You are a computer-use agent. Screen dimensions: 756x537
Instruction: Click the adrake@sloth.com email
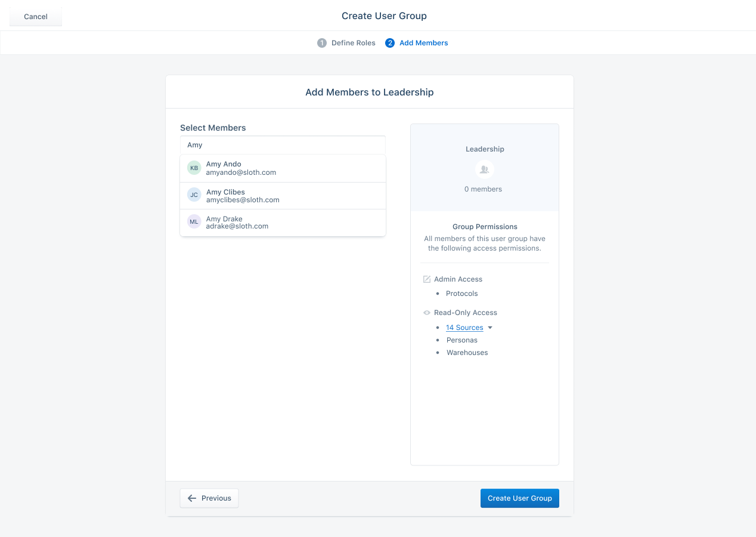point(237,226)
